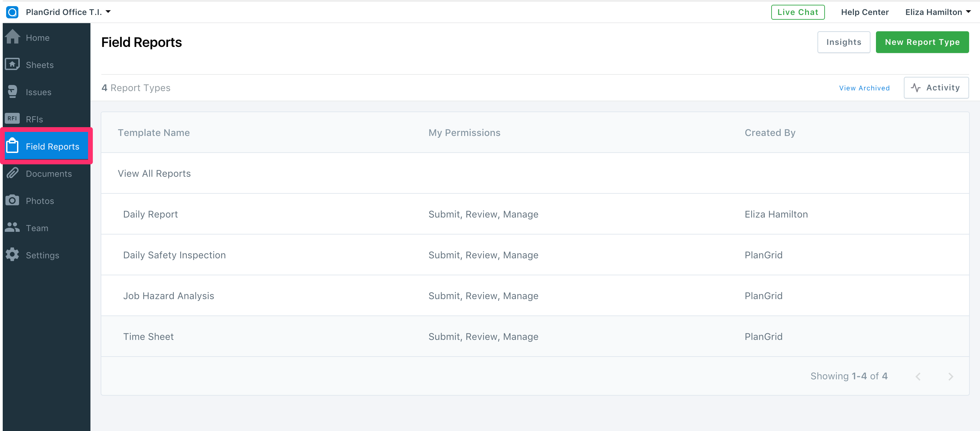980x431 pixels.
Task: Click the Field Reports page heading
Action: click(141, 42)
